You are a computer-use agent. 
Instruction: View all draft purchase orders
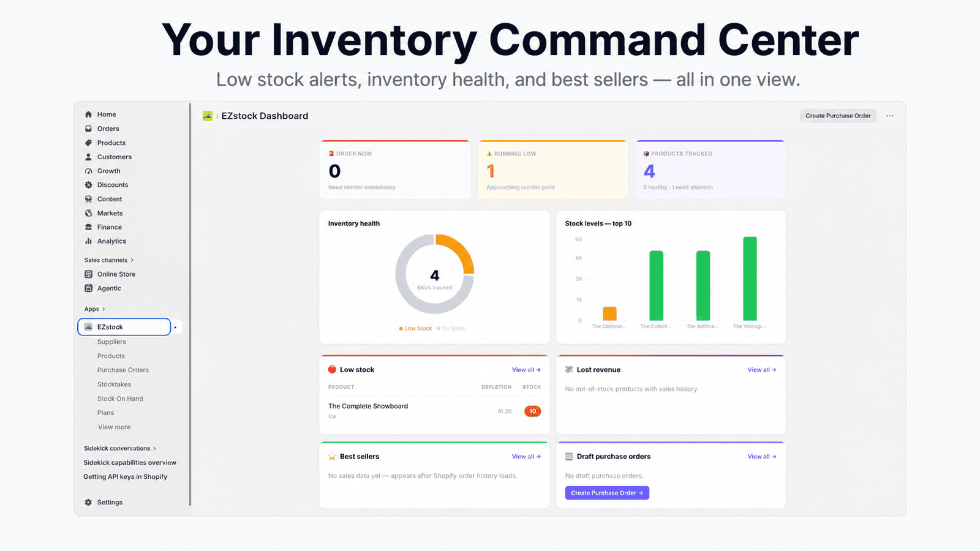click(762, 457)
